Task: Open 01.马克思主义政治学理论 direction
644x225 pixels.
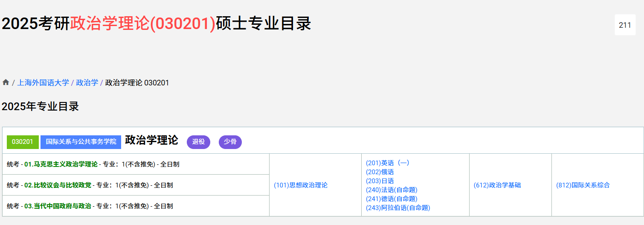Action: coord(61,164)
